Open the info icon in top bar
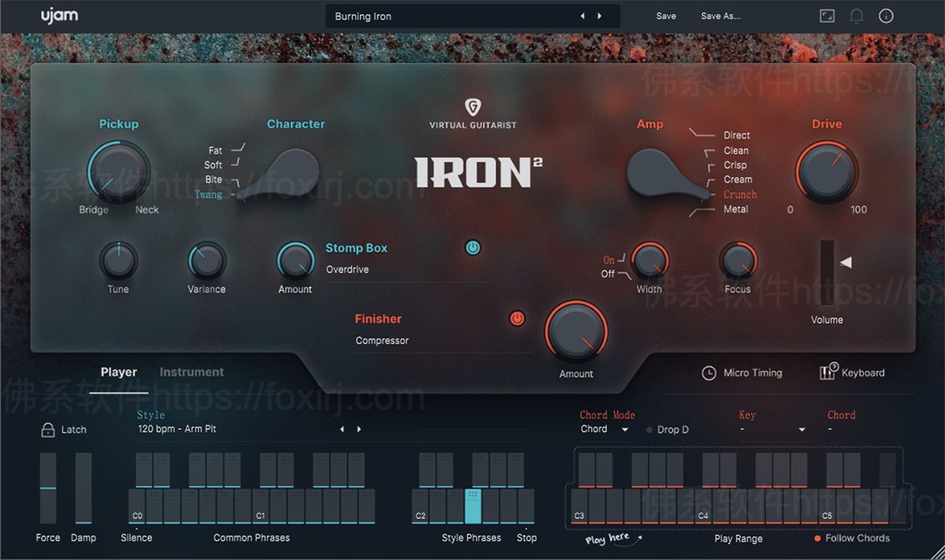 [x=887, y=15]
